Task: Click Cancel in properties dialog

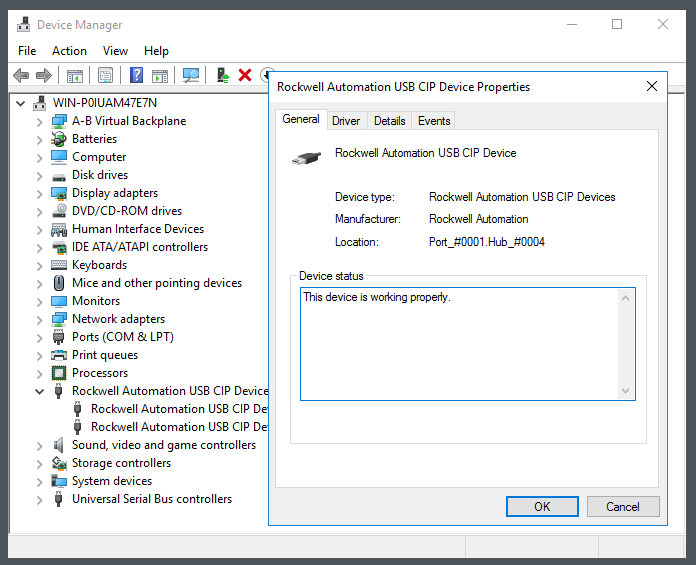Action: [x=623, y=506]
